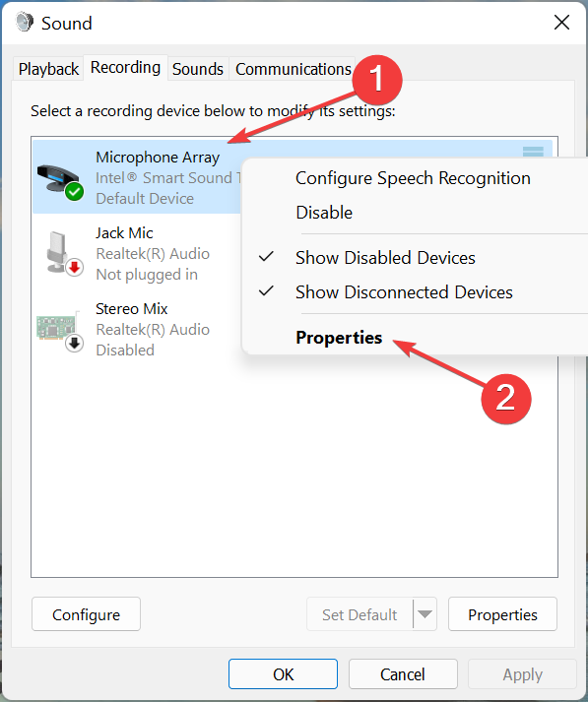Click the red arrow unplugged badge on Jack Mic
Viewport: 588px width, 702px height.
pos(74,268)
